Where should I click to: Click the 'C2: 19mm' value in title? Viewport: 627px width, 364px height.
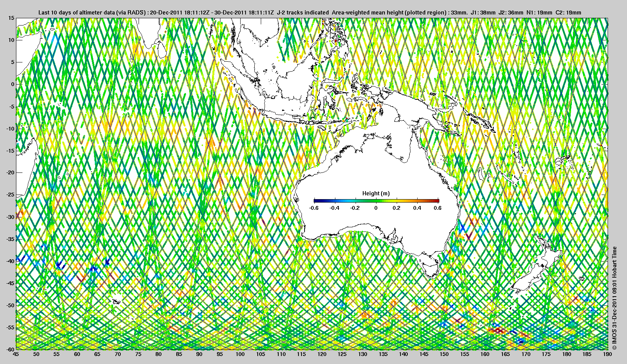(568, 13)
